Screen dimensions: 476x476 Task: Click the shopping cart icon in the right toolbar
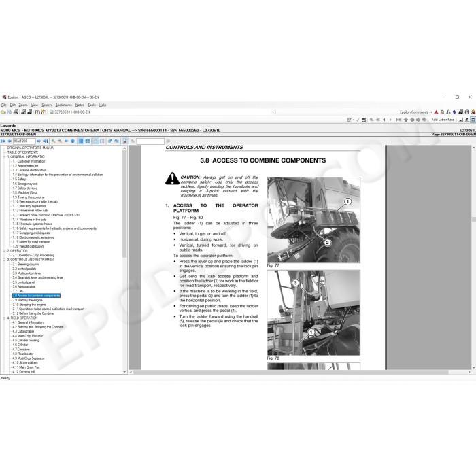[x=364, y=120]
